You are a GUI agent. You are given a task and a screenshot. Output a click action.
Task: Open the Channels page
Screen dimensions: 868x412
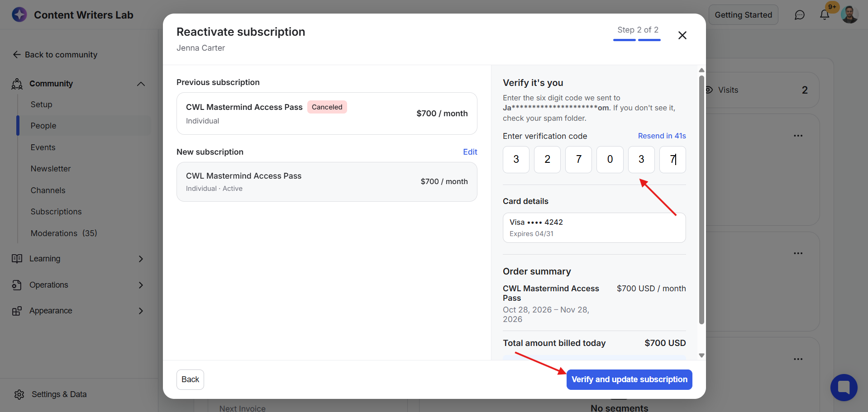point(48,190)
